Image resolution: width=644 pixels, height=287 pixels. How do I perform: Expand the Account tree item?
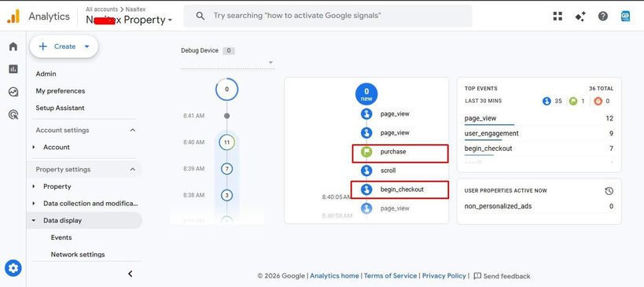(x=34, y=147)
